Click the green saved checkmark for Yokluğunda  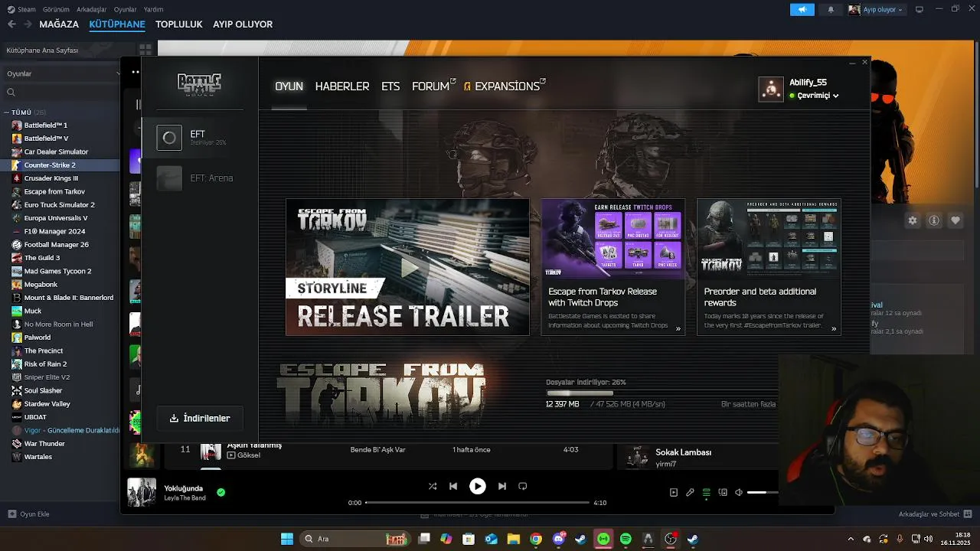click(221, 493)
